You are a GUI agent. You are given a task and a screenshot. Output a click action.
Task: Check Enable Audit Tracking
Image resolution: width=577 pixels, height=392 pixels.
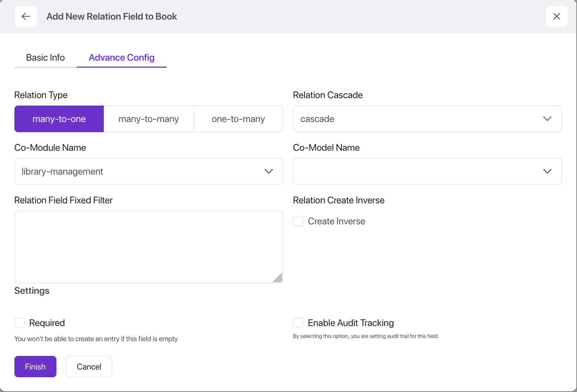point(298,323)
